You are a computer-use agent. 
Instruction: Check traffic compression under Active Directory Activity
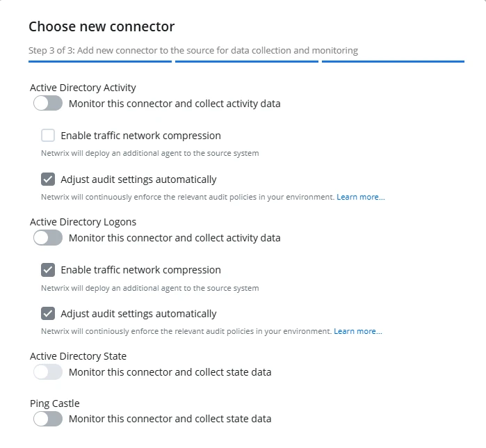pos(48,136)
